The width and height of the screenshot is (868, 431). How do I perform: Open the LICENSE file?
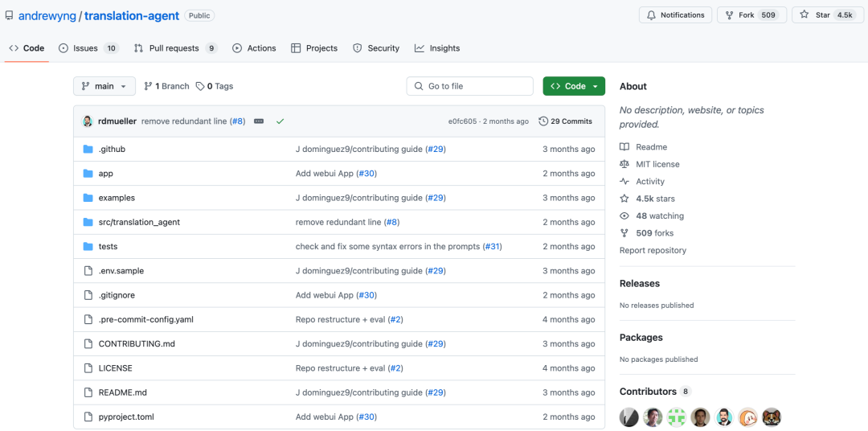pyautogui.click(x=115, y=367)
